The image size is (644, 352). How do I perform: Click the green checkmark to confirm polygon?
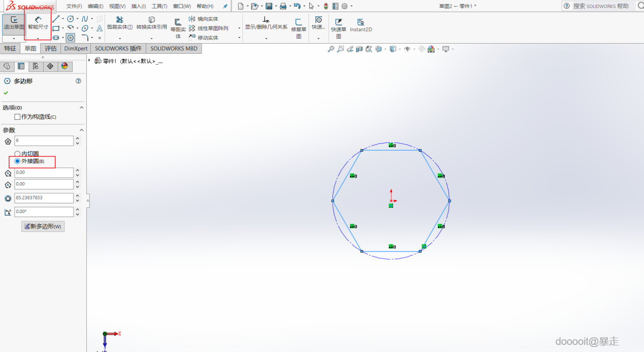coord(6,93)
